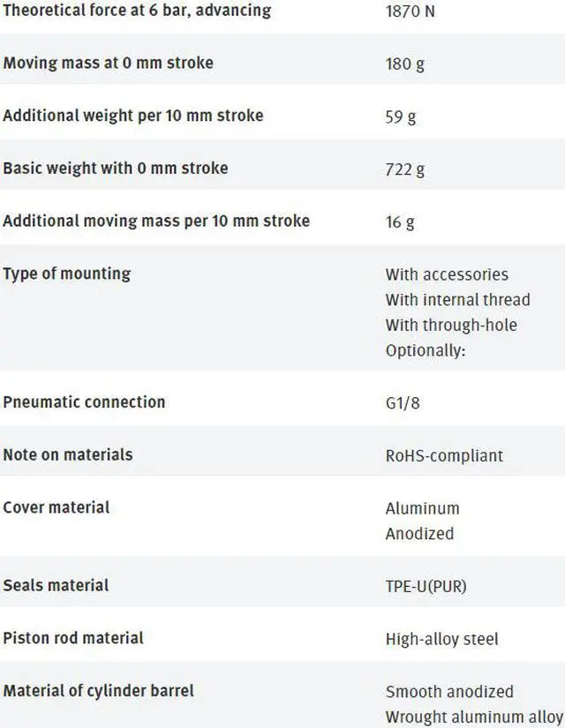Select the 16 g value

pyautogui.click(x=400, y=221)
